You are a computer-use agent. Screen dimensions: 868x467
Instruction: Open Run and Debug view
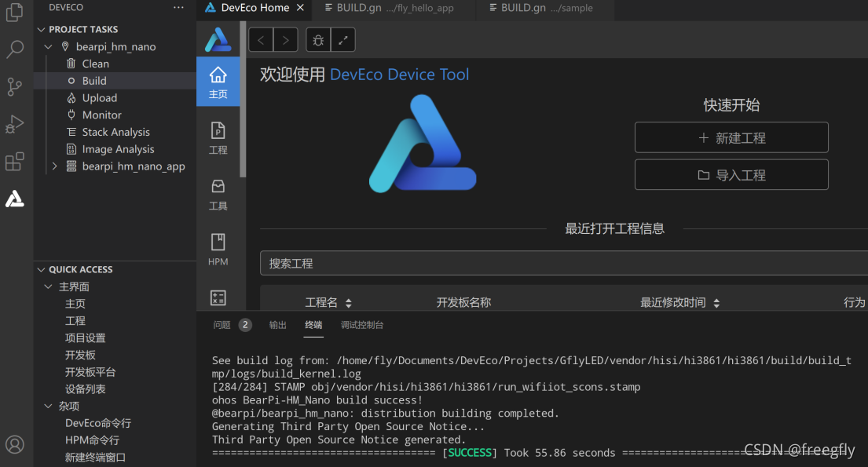tap(14, 124)
